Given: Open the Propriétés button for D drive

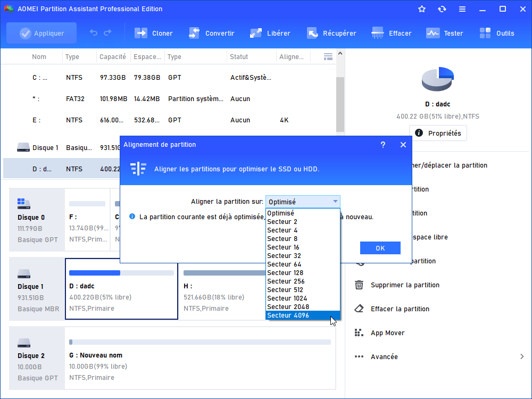Looking at the screenshot, I should 438,133.
